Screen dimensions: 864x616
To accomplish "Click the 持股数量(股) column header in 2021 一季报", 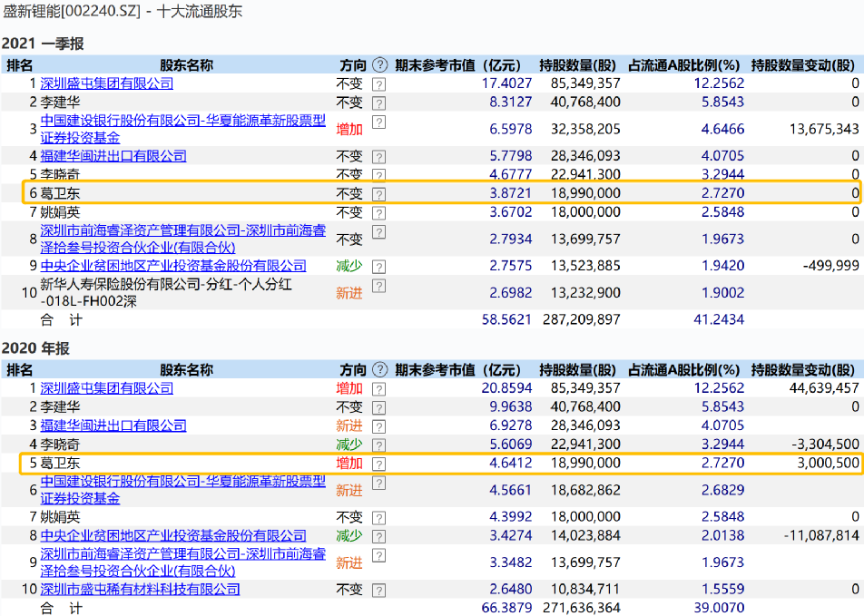I will (x=579, y=65).
